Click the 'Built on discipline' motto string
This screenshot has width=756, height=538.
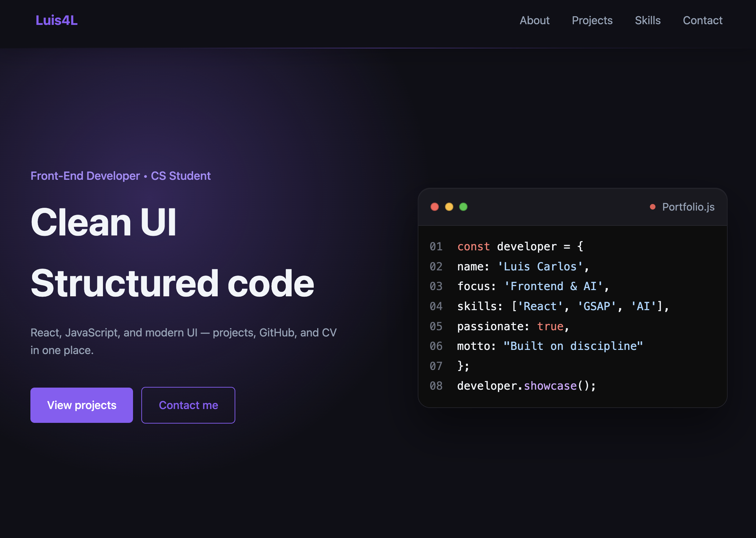pos(573,346)
